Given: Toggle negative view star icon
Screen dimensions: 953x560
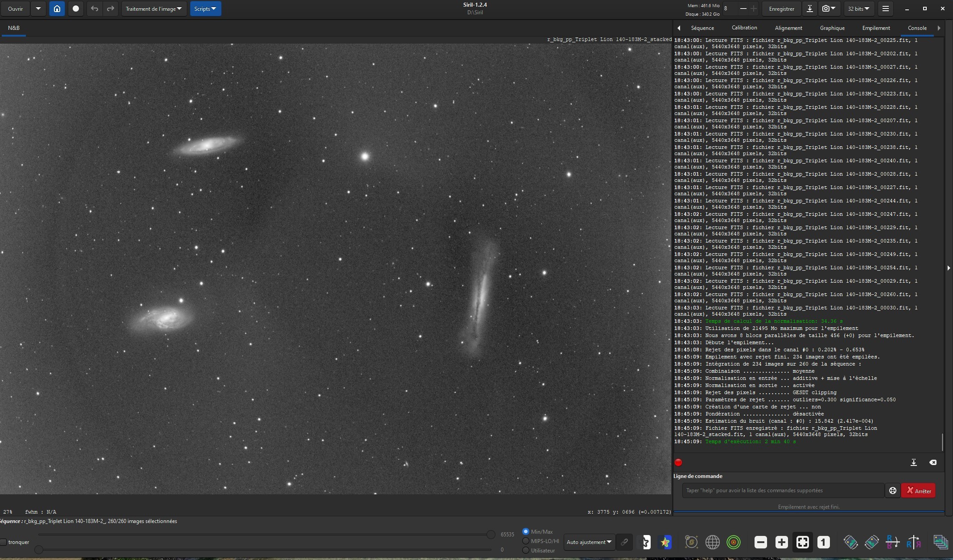Looking at the screenshot, I should (x=645, y=542).
